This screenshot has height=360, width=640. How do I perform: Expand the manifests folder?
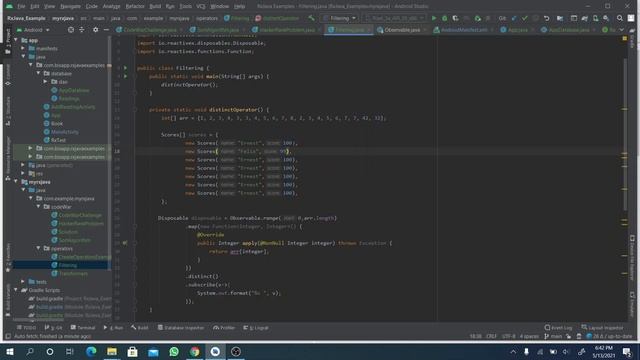coord(23,48)
